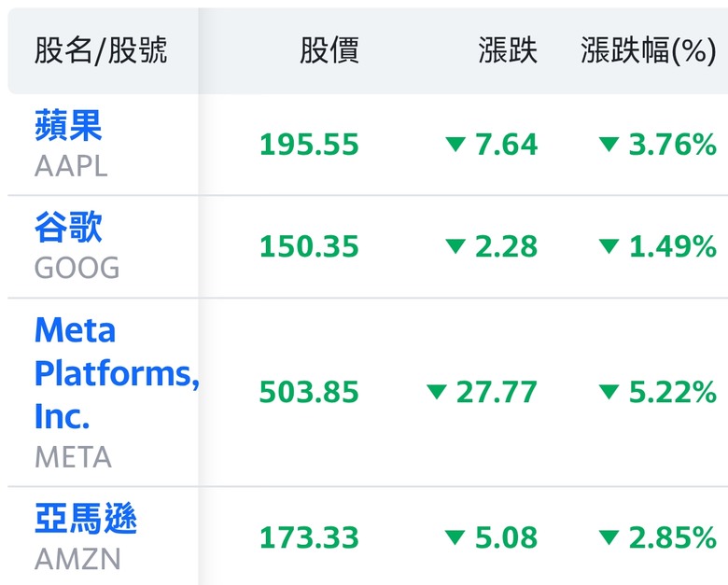This screenshot has width=728, height=585.
Task: Click the down arrow beside 1.49%
Action: coord(609,246)
